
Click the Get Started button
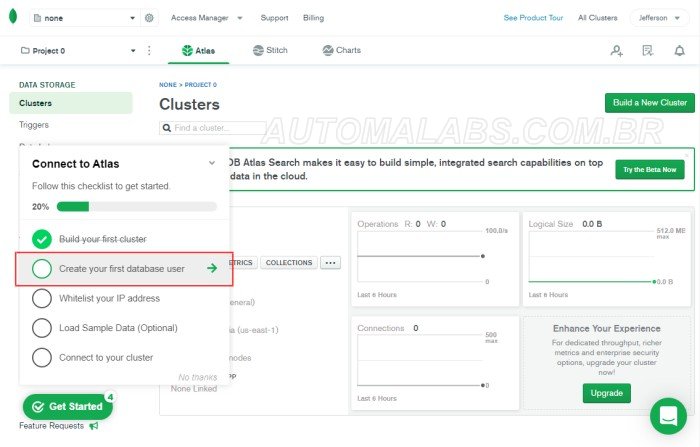pyautogui.click(x=68, y=406)
